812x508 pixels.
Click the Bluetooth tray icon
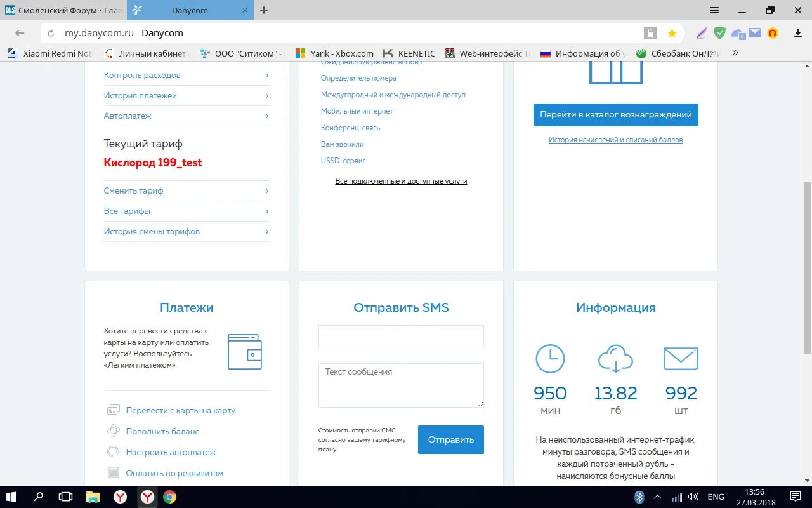click(x=639, y=497)
